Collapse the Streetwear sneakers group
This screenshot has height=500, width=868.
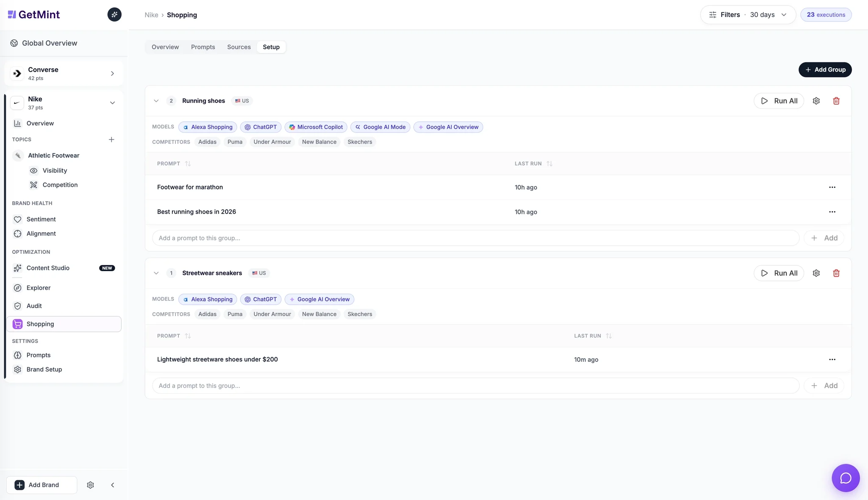(156, 273)
